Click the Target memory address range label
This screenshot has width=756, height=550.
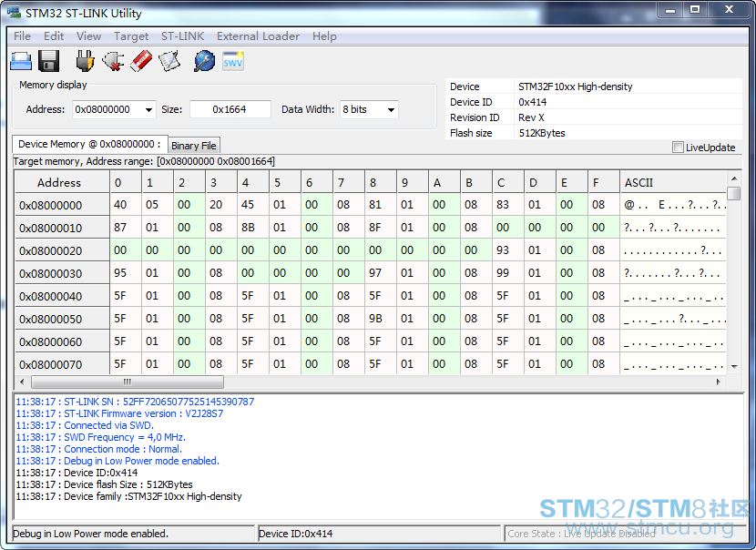[144, 161]
